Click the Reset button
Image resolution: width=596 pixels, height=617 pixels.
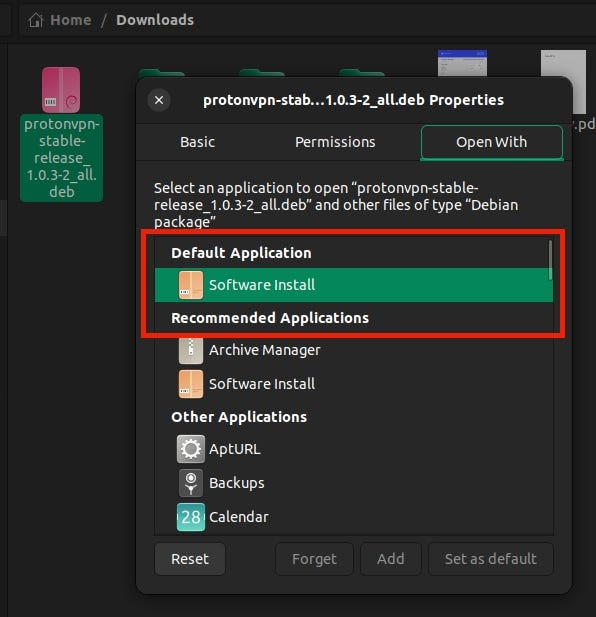point(190,559)
